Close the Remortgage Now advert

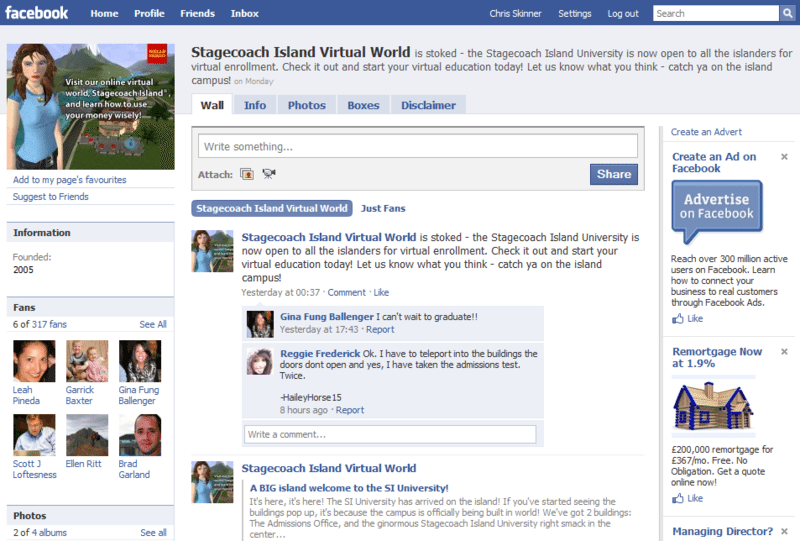tap(784, 352)
